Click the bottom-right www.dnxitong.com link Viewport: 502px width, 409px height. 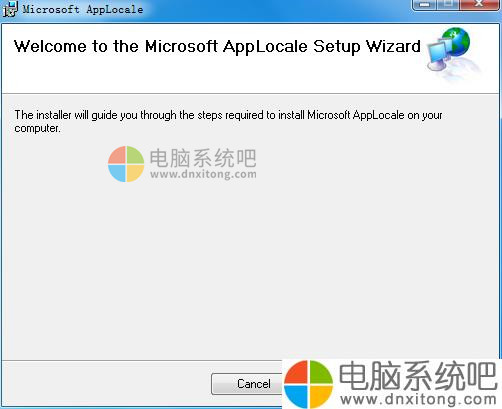tap(418, 399)
